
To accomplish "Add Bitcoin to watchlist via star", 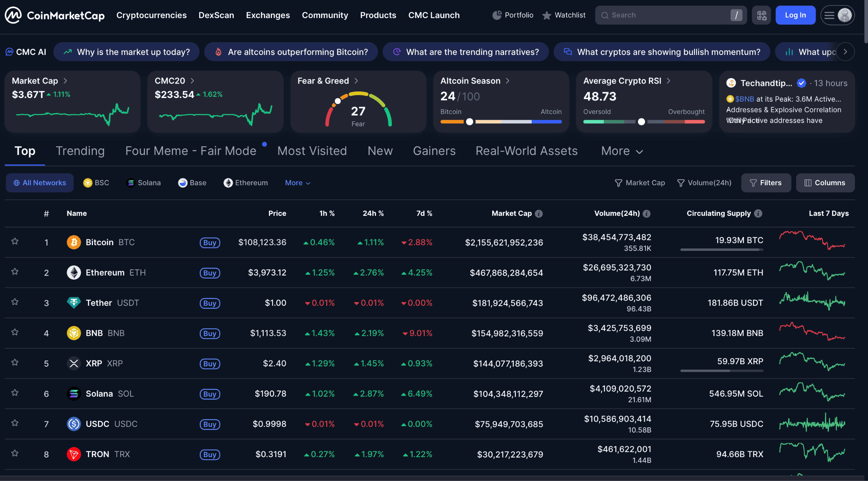I will coord(15,241).
